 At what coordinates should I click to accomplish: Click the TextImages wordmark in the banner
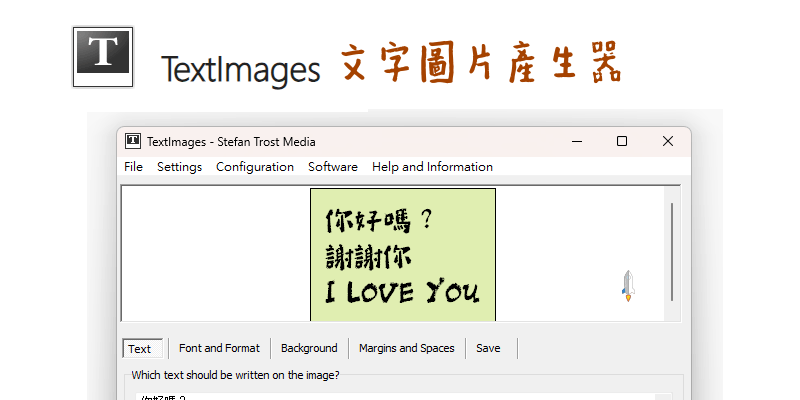pos(240,70)
